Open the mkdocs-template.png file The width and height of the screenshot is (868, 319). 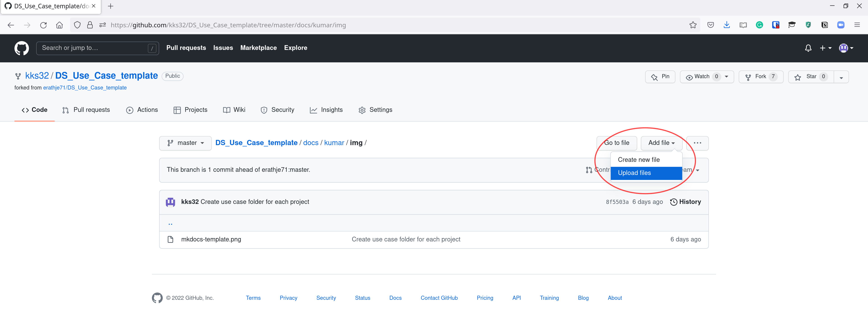point(211,239)
